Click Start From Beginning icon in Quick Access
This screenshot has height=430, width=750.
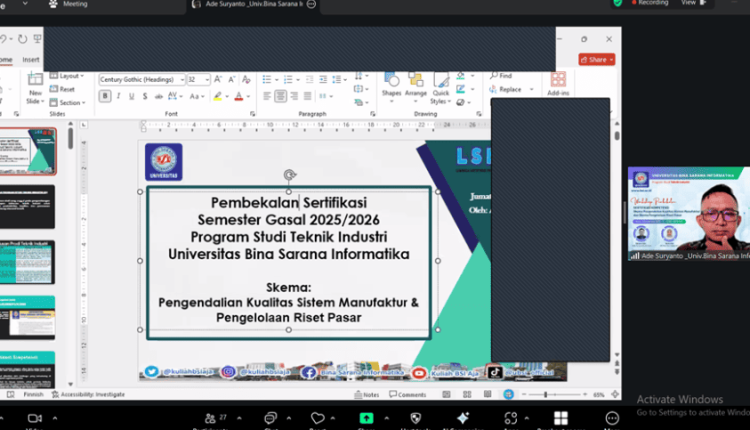click(37, 39)
